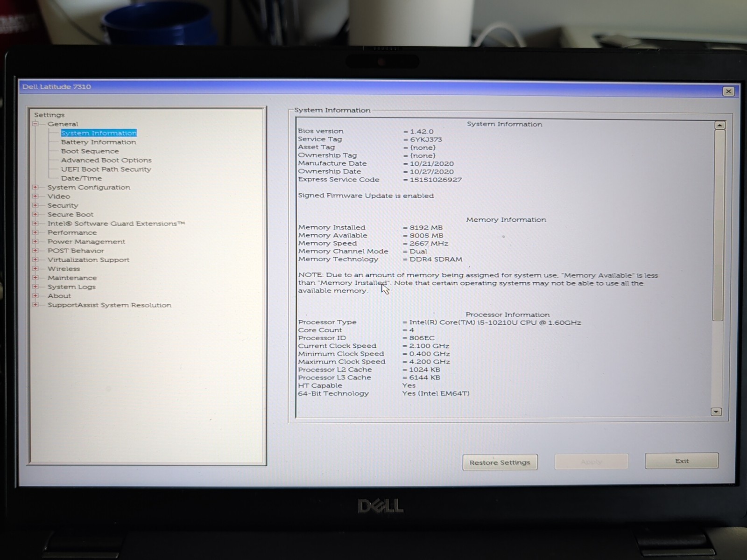Expand the Security settings node
747x560 pixels.
[x=35, y=205]
